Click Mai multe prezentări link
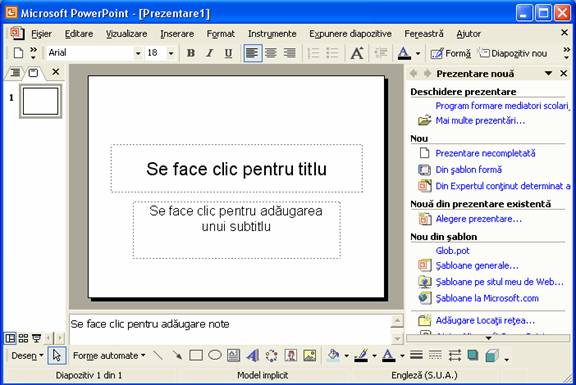This screenshot has height=385, width=576. pyautogui.click(x=480, y=120)
